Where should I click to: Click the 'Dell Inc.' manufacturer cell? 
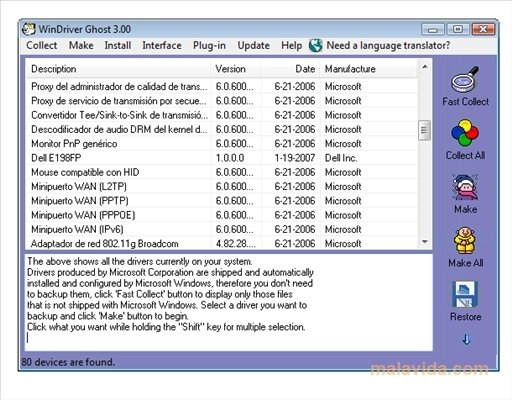point(341,158)
